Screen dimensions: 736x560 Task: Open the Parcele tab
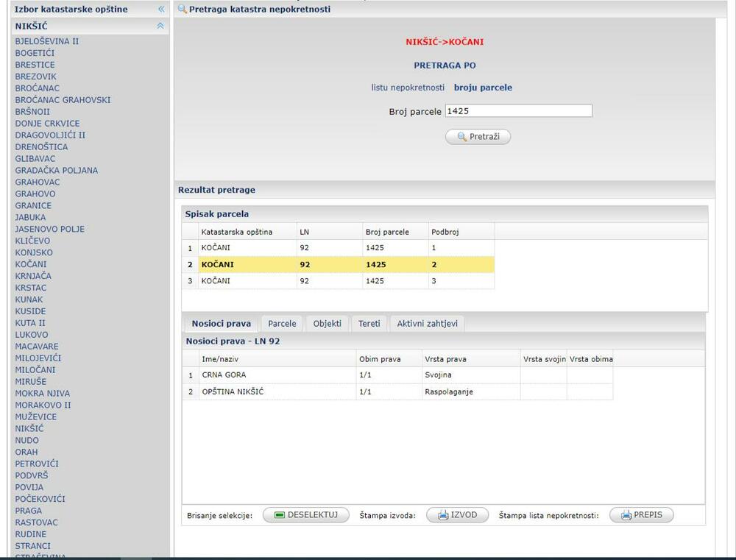coord(282,324)
